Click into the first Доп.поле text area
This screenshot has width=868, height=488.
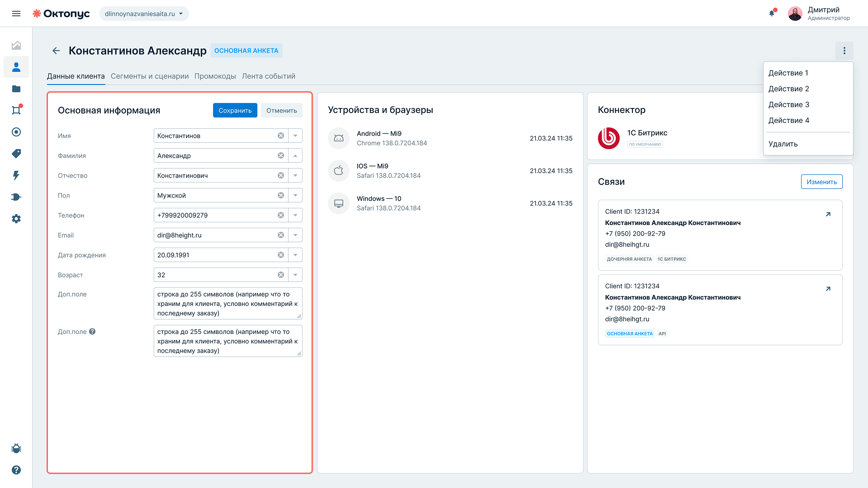click(x=228, y=304)
